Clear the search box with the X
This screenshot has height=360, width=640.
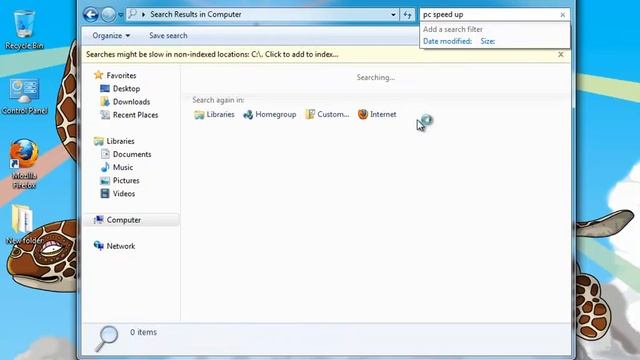[x=563, y=15]
